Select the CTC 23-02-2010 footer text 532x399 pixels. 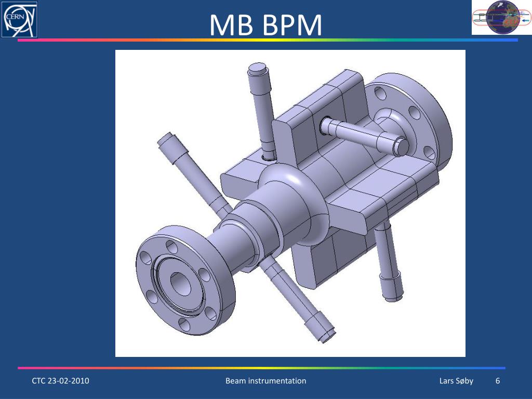click(x=60, y=381)
